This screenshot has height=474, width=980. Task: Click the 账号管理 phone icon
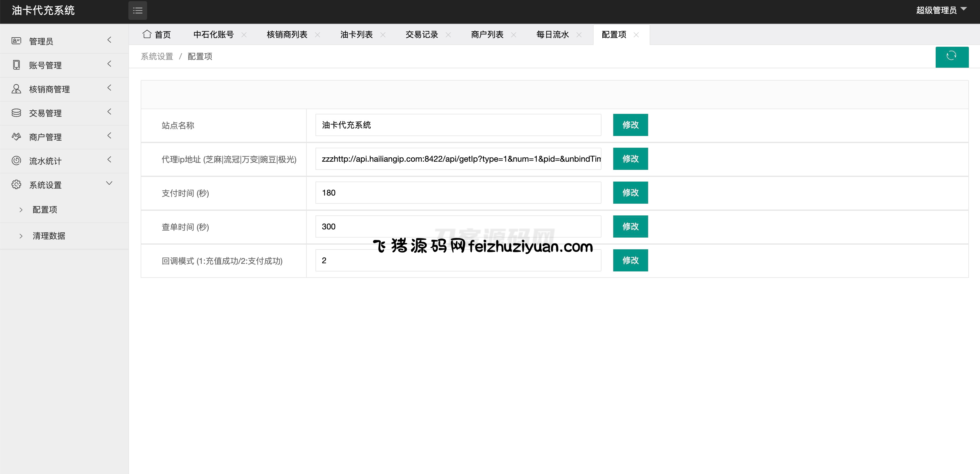16,65
